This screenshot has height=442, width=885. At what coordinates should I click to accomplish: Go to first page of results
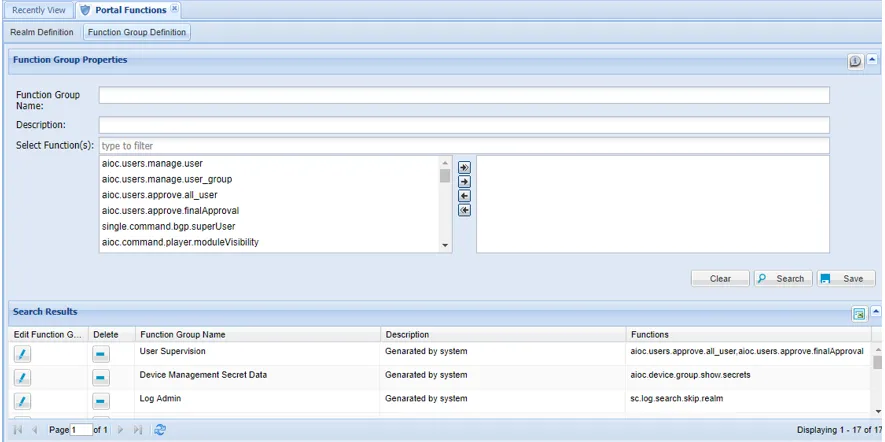[18, 430]
